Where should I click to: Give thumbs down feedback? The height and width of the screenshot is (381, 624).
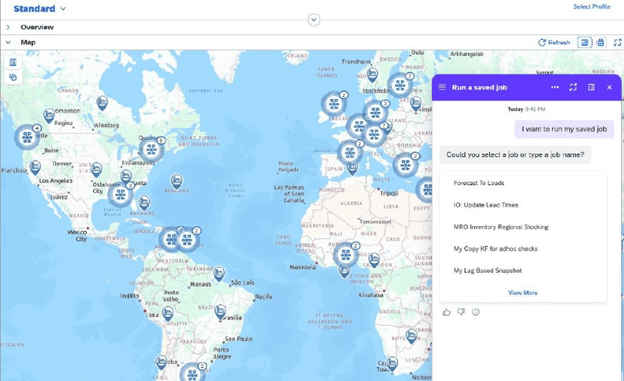click(461, 312)
